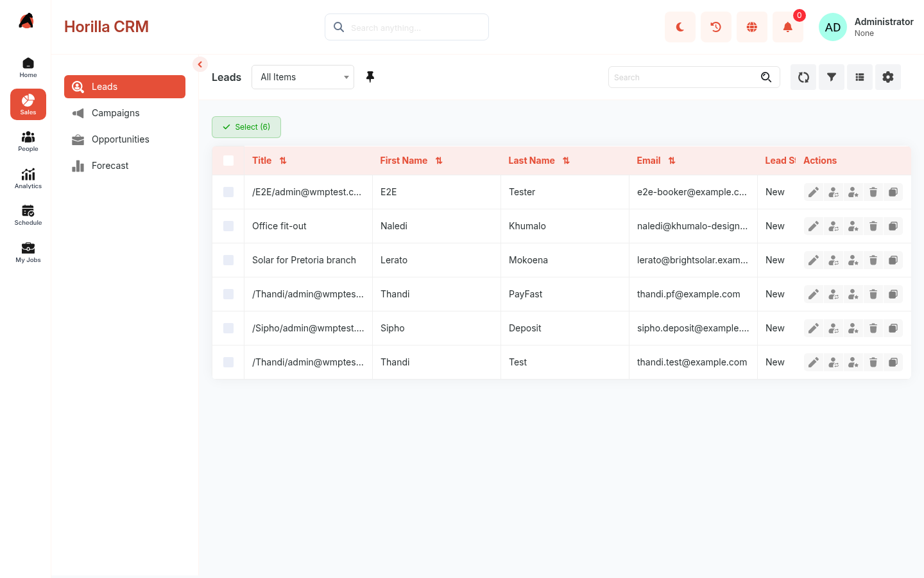The height and width of the screenshot is (578, 924).
Task: Check the Office fit-out row checkbox
Action: 228,226
